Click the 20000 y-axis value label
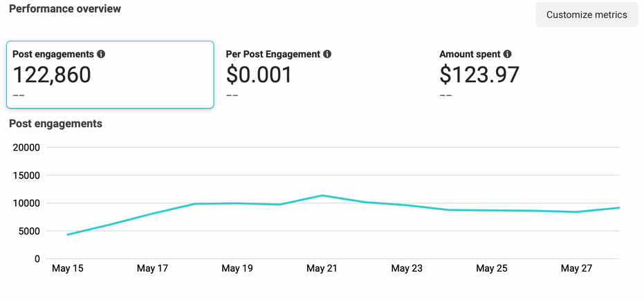The height and width of the screenshot is (302, 644). click(x=24, y=147)
